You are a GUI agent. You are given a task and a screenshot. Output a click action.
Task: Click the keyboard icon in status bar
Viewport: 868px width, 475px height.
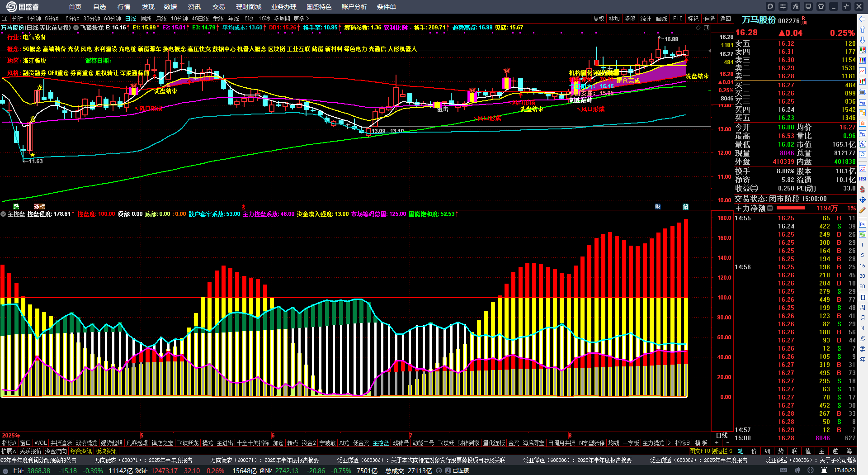click(x=783, y=470)
